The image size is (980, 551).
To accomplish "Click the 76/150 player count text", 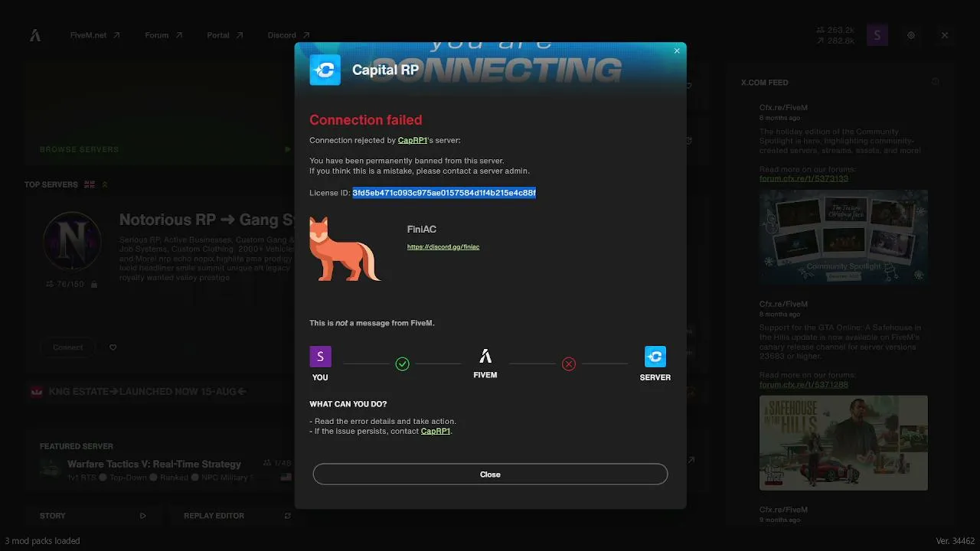I will point(70,285).
